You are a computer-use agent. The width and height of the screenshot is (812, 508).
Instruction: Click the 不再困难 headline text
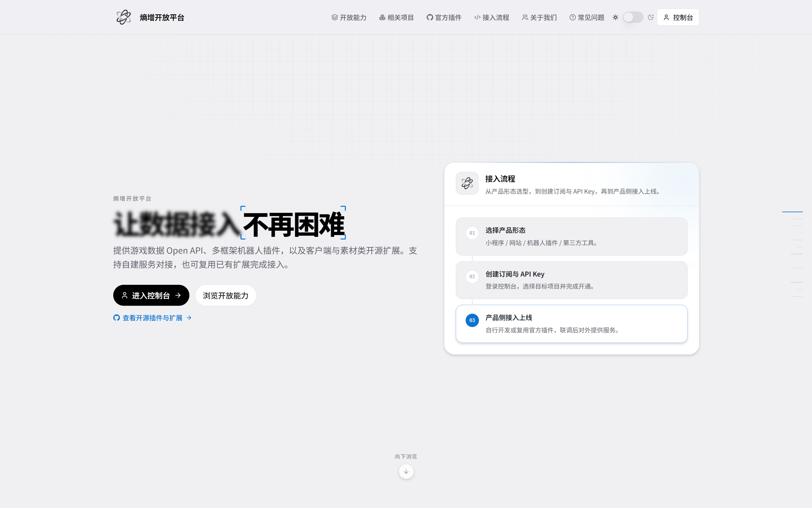(294, 224)
